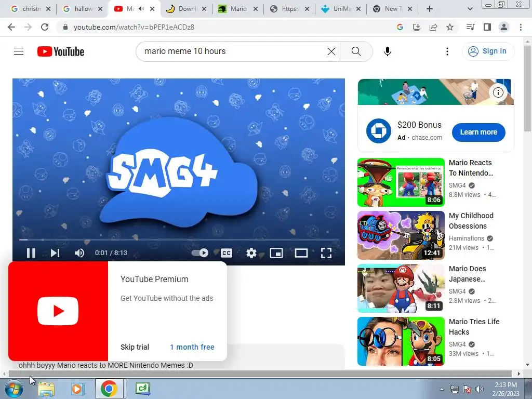Click Sign in button
This screenshot has width=532, height=399.
[488, 51]
